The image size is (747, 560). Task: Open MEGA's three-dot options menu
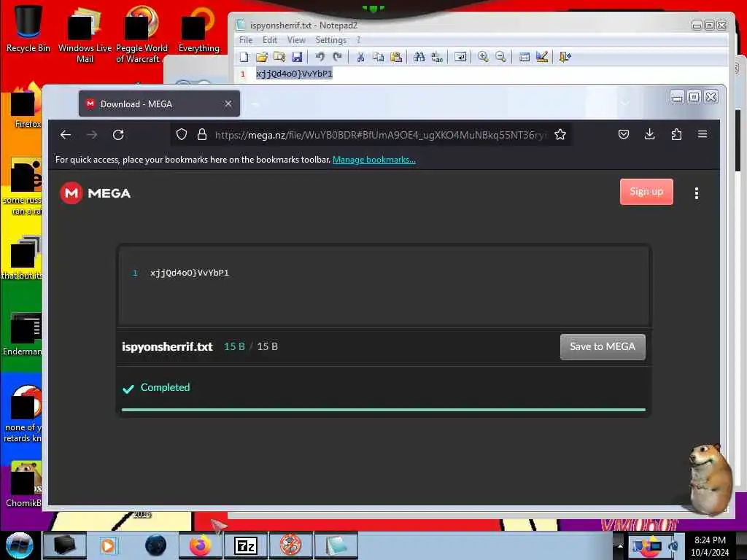tap(697, 192)
